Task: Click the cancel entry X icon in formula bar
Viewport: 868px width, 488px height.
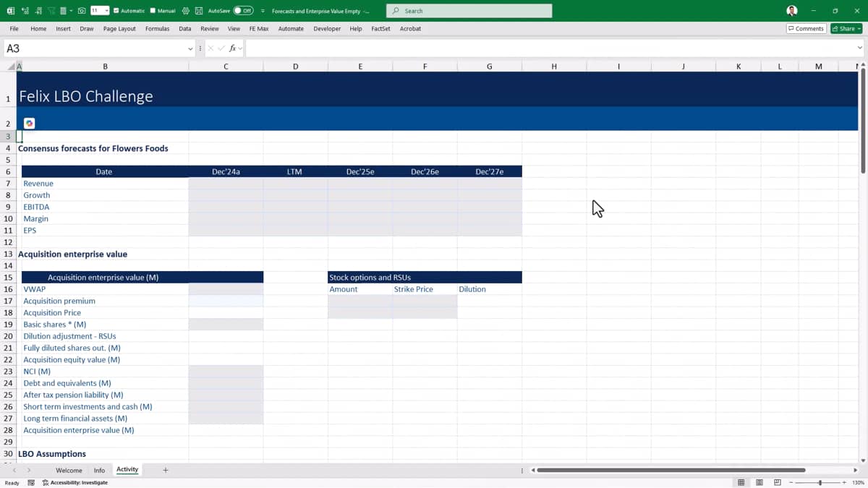Action: coord(210,48)
